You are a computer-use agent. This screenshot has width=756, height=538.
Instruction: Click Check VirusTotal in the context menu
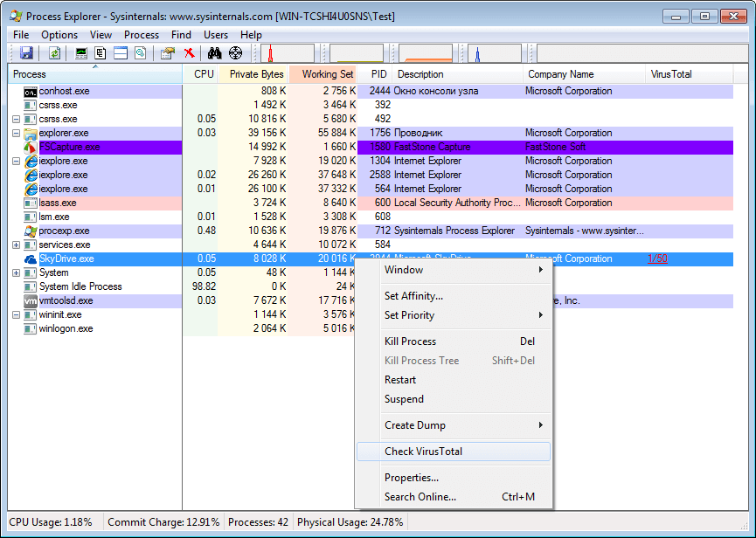(x=454, y=452)
